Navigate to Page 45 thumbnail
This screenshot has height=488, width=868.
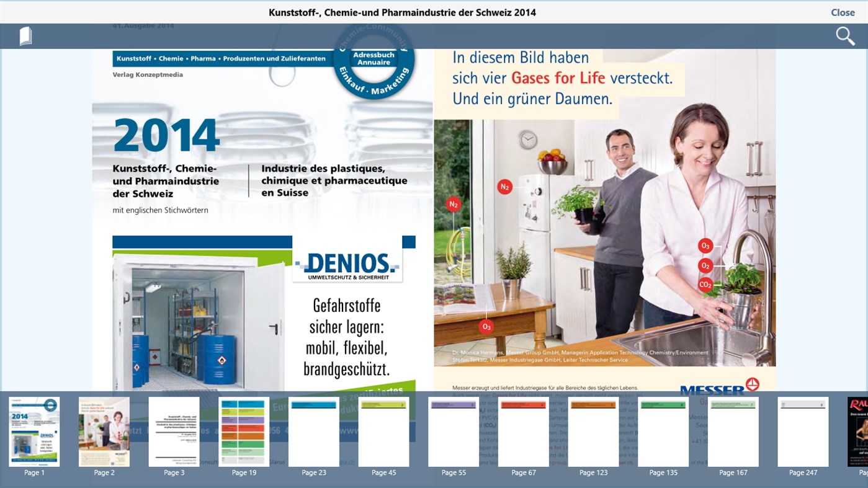[x=384, y=432]
